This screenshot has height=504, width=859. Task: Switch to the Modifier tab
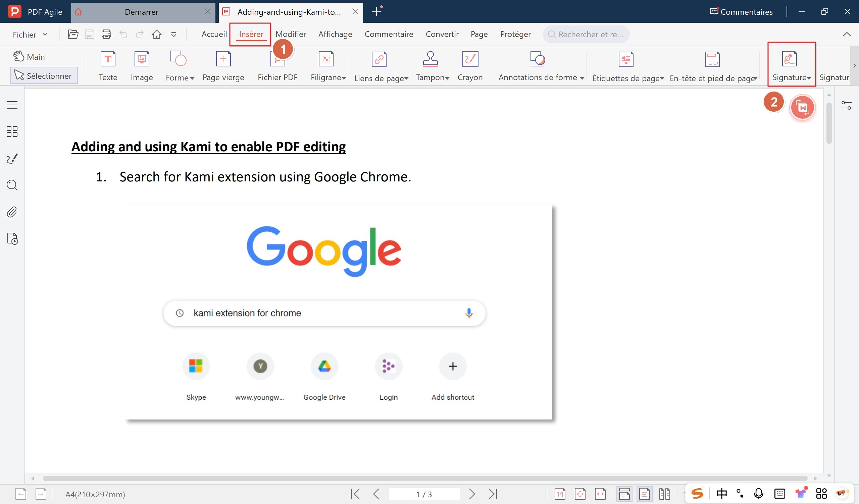click(291, 34)
